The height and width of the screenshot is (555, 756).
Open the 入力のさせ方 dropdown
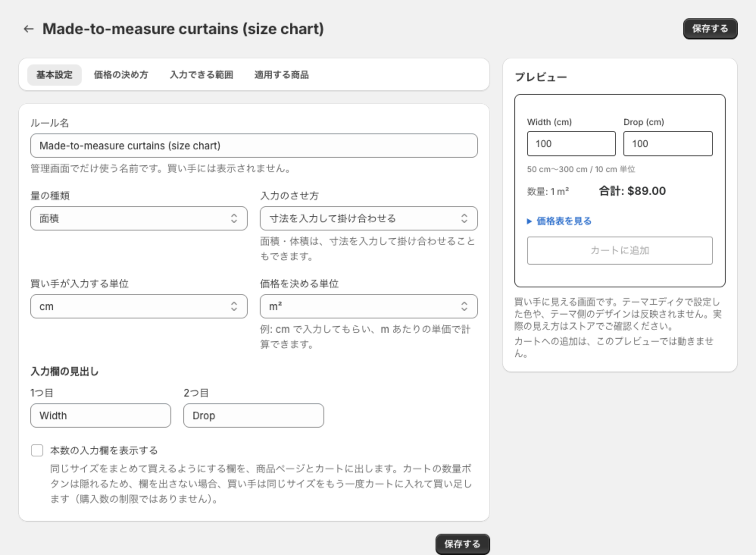[x=369, y=218]
